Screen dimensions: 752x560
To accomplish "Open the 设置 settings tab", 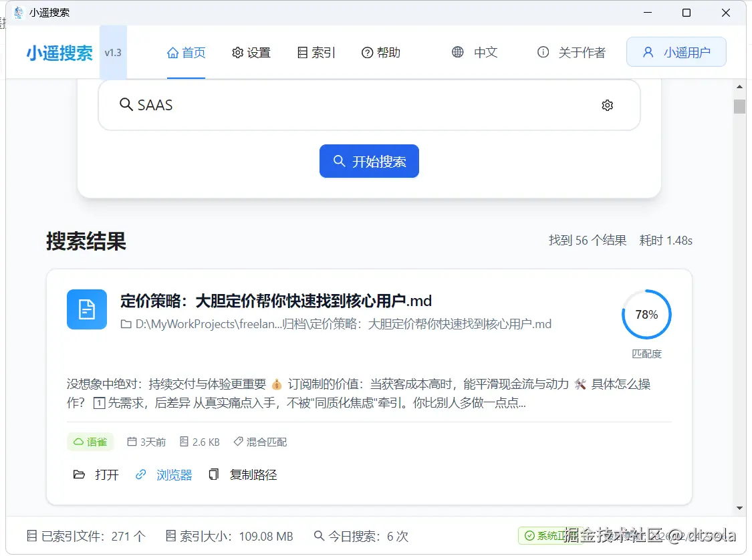I will tap(251, 53).
